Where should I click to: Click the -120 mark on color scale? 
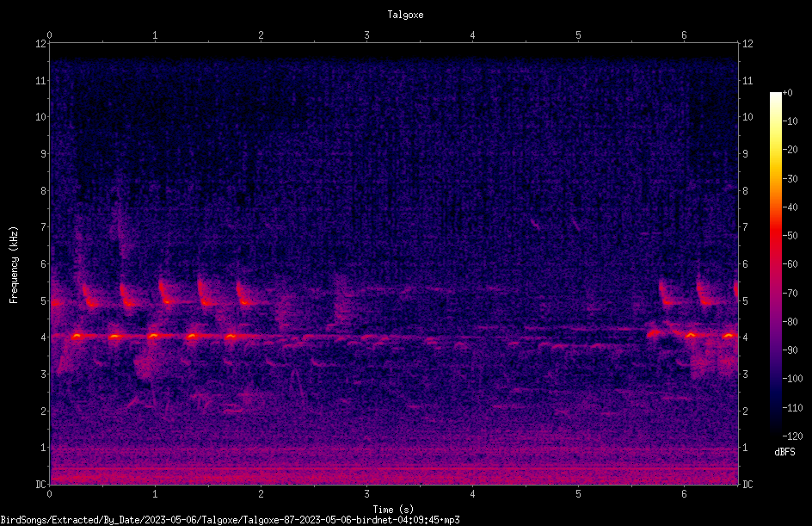[792, 436]
